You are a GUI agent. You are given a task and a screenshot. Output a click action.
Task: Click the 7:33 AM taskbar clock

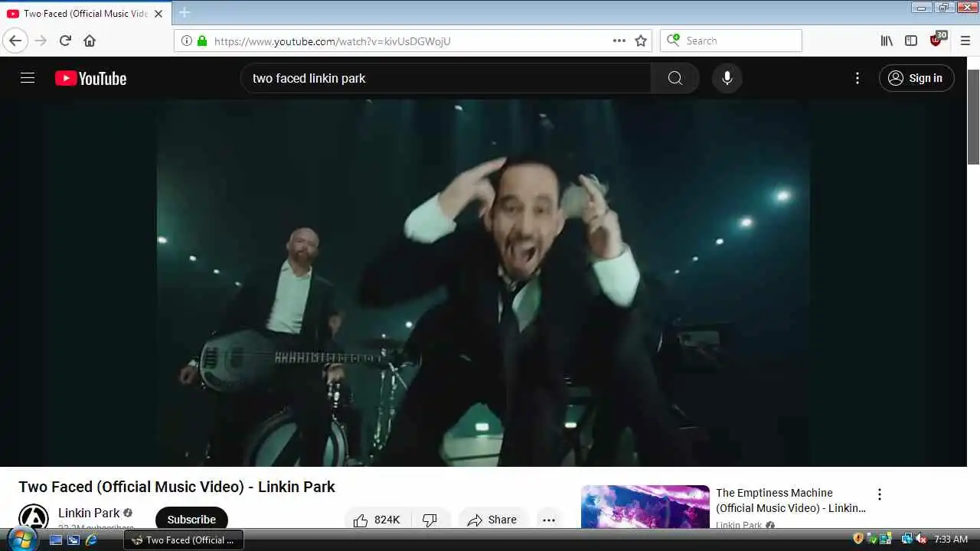click(951, 540)
